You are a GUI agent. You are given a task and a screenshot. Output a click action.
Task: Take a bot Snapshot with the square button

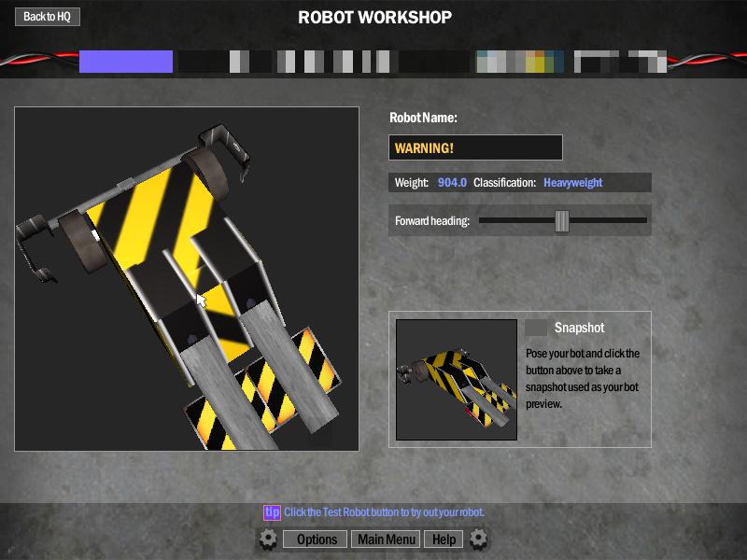(536, 328)
